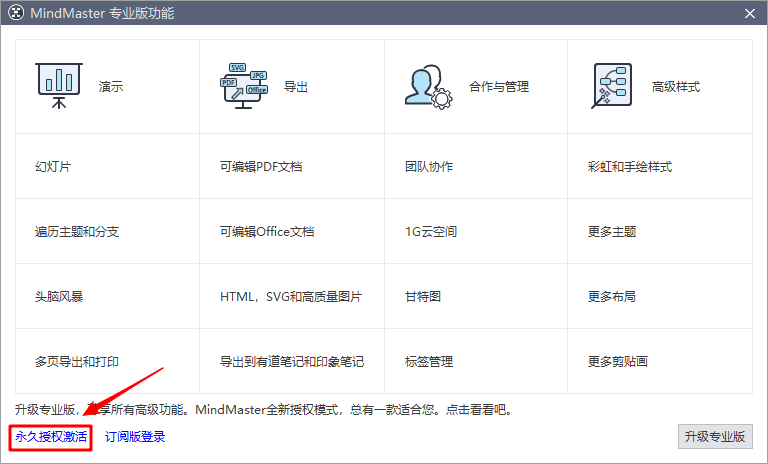Click the users and gear collaboration icon
Screen dimensions: 768x464
click(429, 87)
